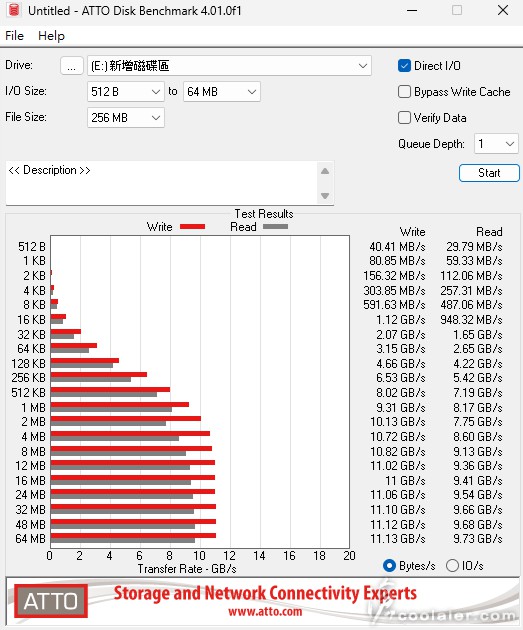Open the 512 B minimum I/O size dropdown

(x=126, y=92)
